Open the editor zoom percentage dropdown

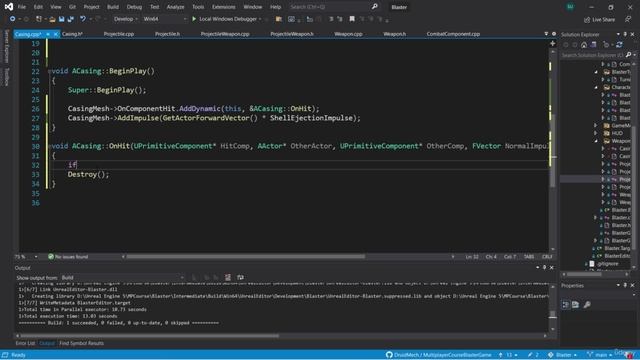tap(36, 257)
